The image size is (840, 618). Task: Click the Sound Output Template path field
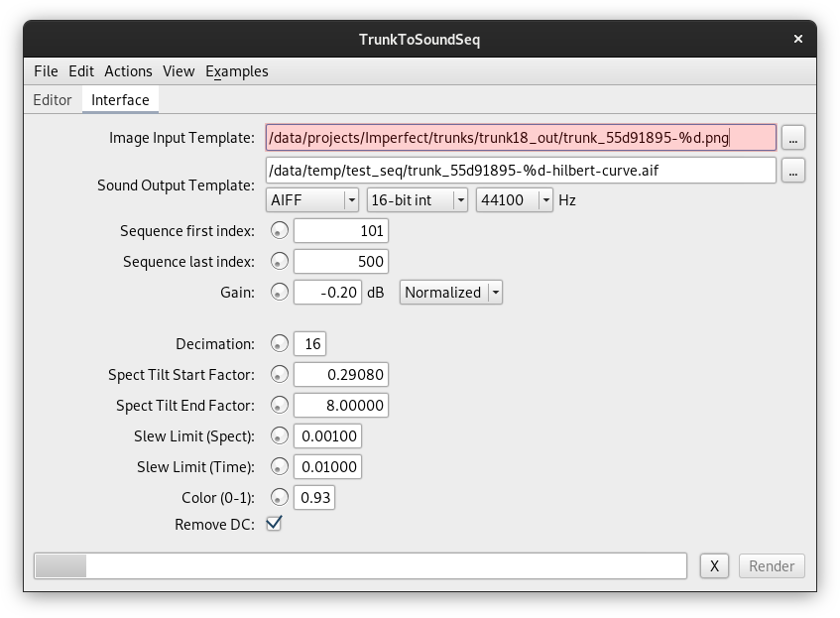click(521, 171)
